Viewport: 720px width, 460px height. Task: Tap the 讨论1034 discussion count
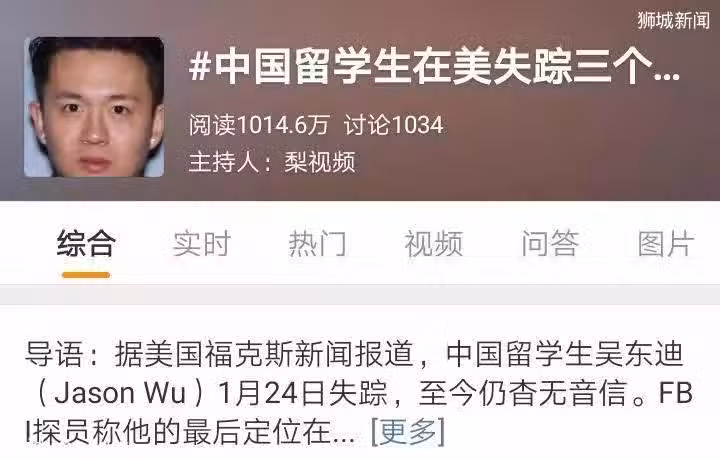(x=394, y=125)
